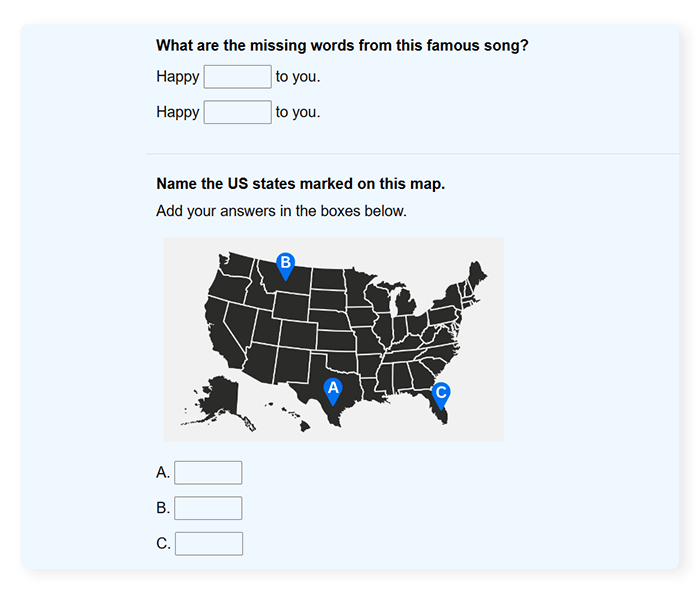Screen dimensions: 700x597
Task: Click the "B." label beside its answer box
Action: (x=163, y=508)
